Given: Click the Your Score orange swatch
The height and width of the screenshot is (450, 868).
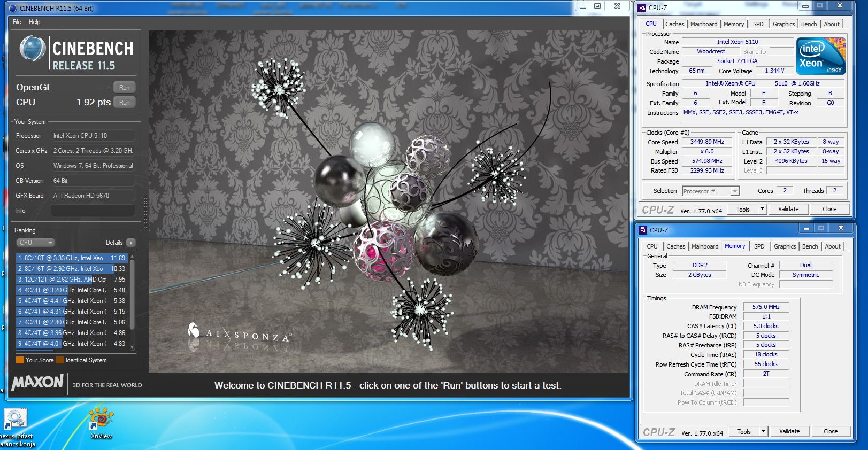Looking at the screenshot, I should [20, 360].
